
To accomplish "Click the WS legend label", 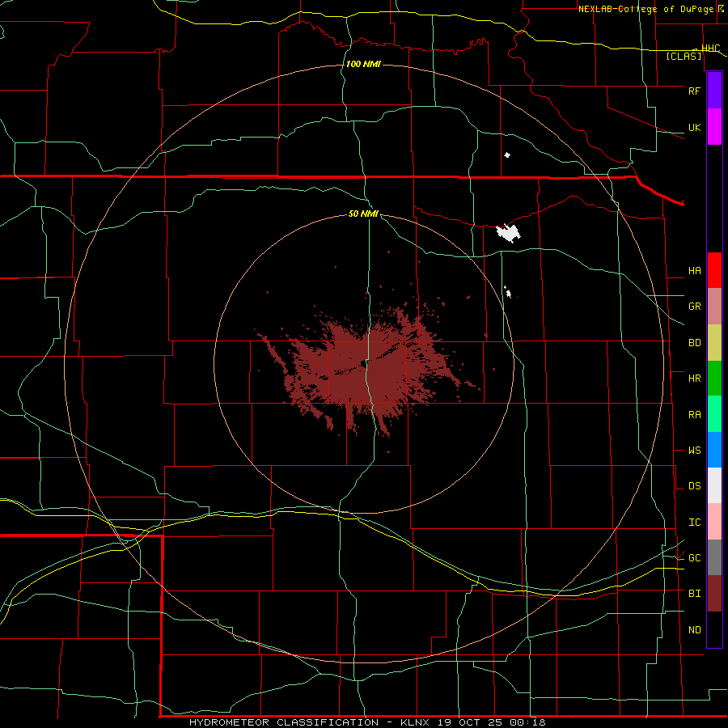I will pyautogui.click(x=694, y=451).
